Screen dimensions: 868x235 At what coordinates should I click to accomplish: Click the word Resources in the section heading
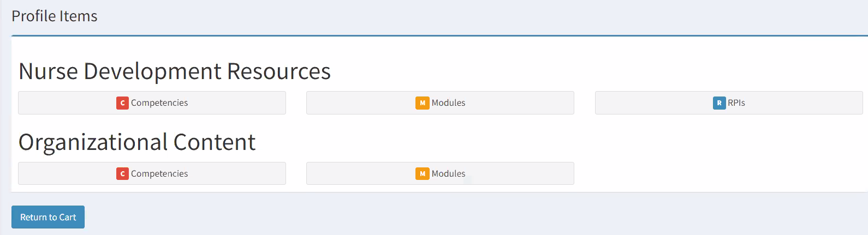point(279,71)
